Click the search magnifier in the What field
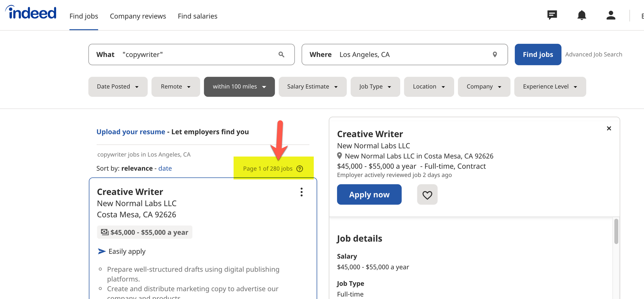Screen dimensions: 644x299 (x=281, y=54)
